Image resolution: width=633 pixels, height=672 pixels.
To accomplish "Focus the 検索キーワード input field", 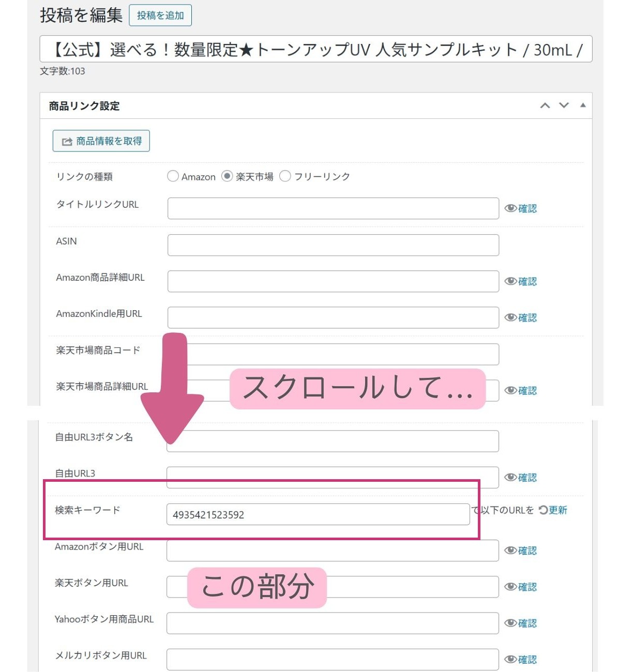I will click(318, 515).
